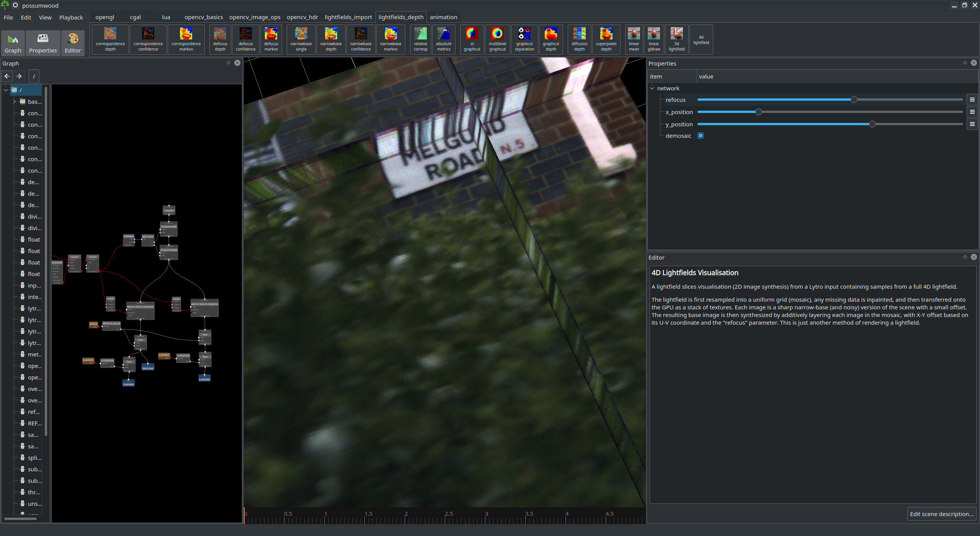Toggle the Properties panel button
Image resolution: width=980 pixels, height=536 pixels.
click(x=43, y=43)
